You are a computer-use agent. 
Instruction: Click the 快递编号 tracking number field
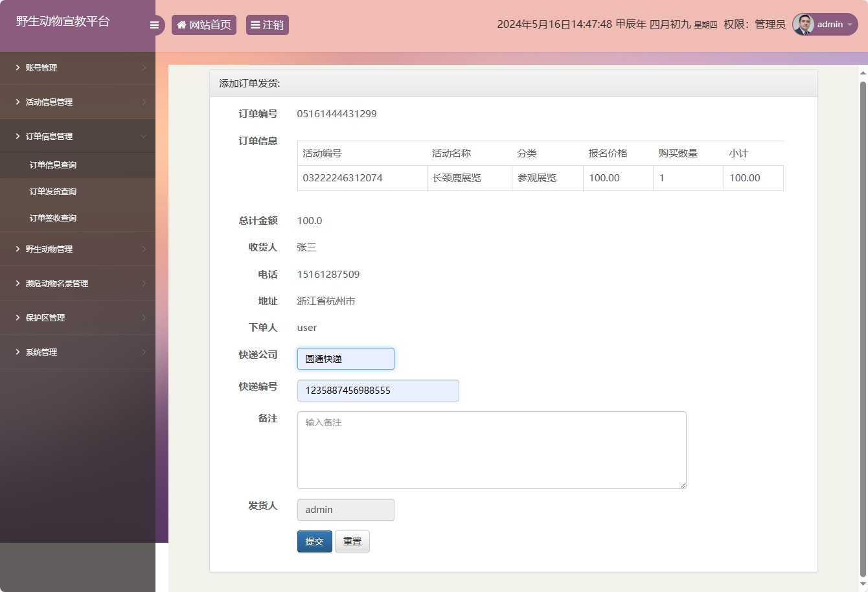378,390
